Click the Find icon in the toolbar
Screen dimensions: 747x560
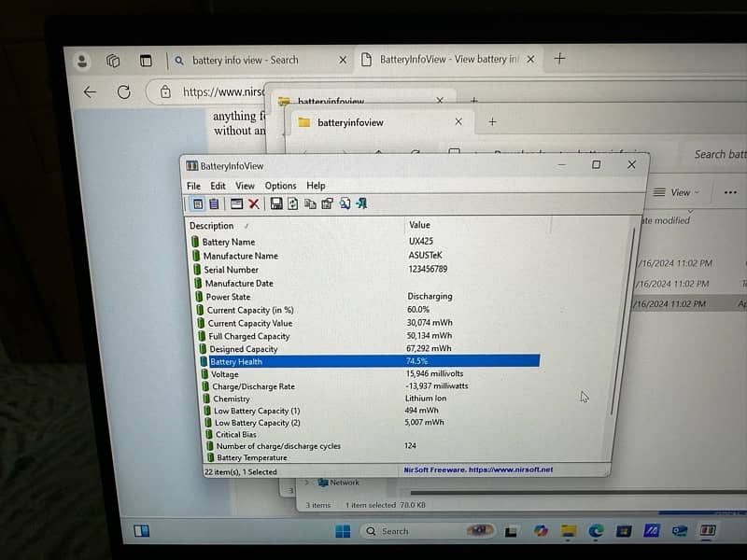coord(345,203)
